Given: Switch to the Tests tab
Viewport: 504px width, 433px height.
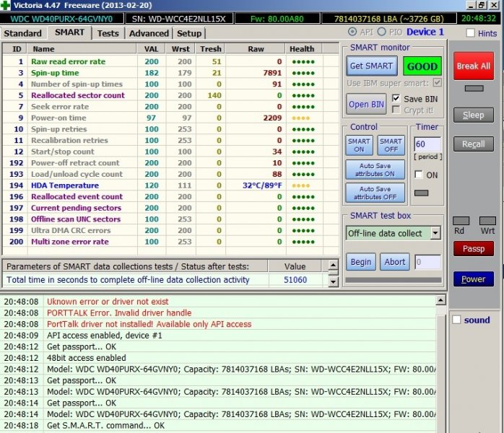Looking at the screenshot, I should pos(108,33).
